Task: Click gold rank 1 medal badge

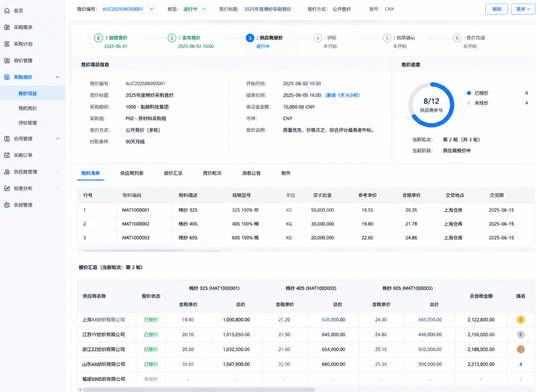Action: pos(521,320)
